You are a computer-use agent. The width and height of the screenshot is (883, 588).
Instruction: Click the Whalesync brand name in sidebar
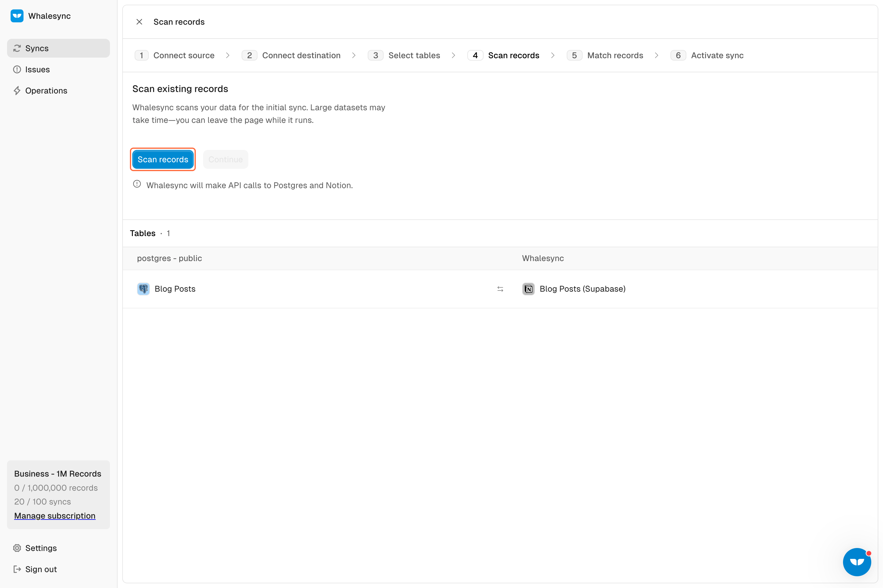pyautogui.click(x=49, y=16)
